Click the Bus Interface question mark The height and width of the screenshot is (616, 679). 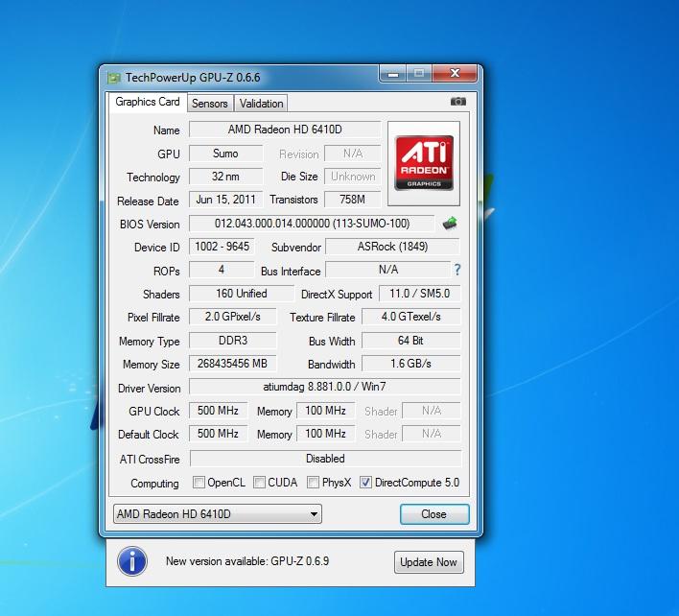tap(457, 270)
